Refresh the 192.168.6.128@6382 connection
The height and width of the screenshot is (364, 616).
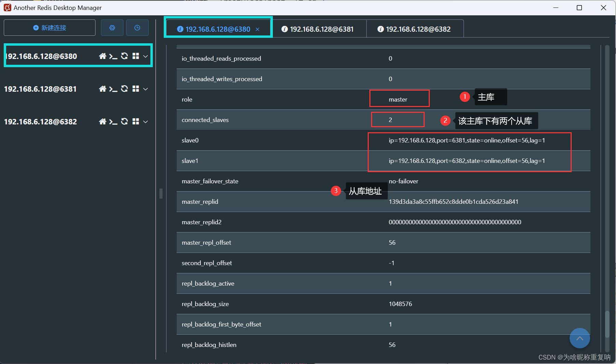coord(124,122)
